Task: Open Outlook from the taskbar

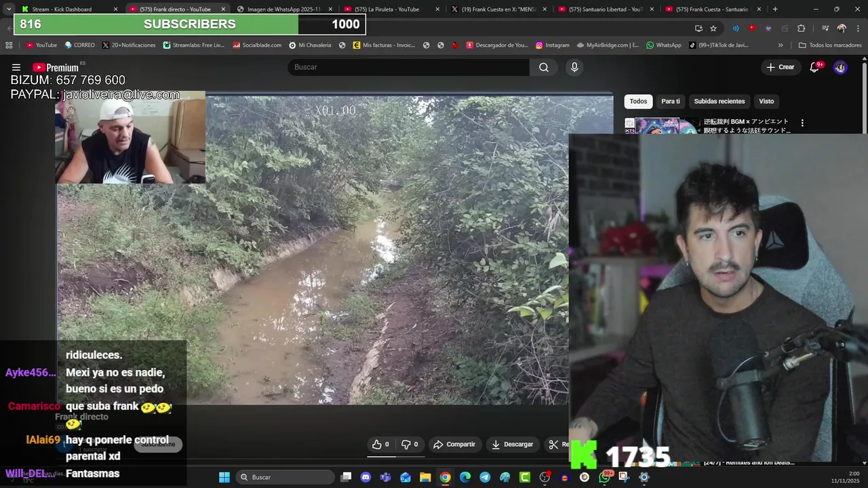Action: (406, 477)
